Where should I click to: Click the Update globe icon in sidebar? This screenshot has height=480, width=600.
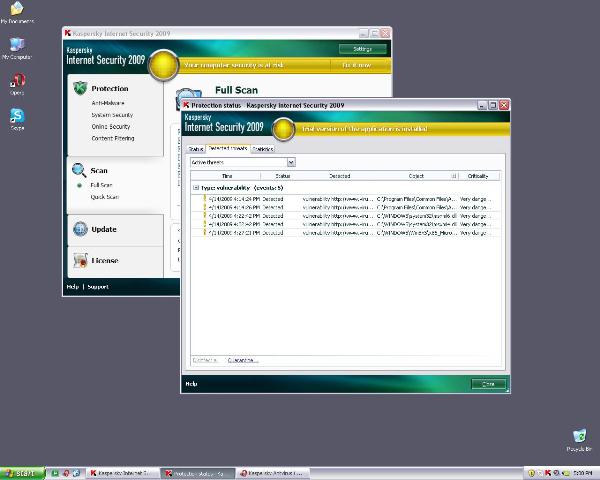pyautogui.click(x=80, y=229)
